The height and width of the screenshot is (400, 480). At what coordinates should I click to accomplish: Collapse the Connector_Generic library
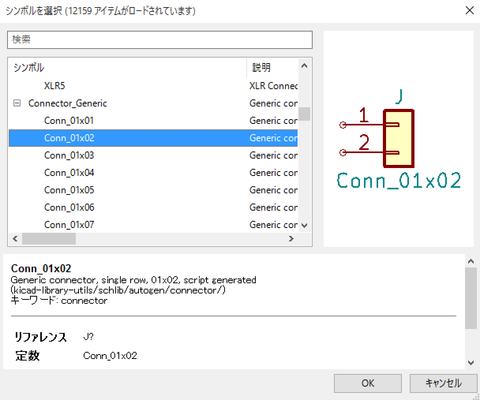pos(17,103)
